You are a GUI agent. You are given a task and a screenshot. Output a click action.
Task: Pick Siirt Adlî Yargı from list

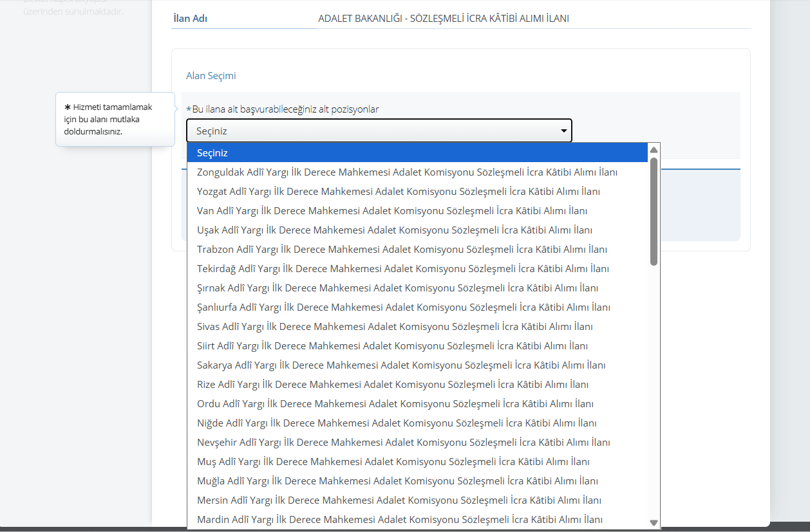tap(417, 346)
